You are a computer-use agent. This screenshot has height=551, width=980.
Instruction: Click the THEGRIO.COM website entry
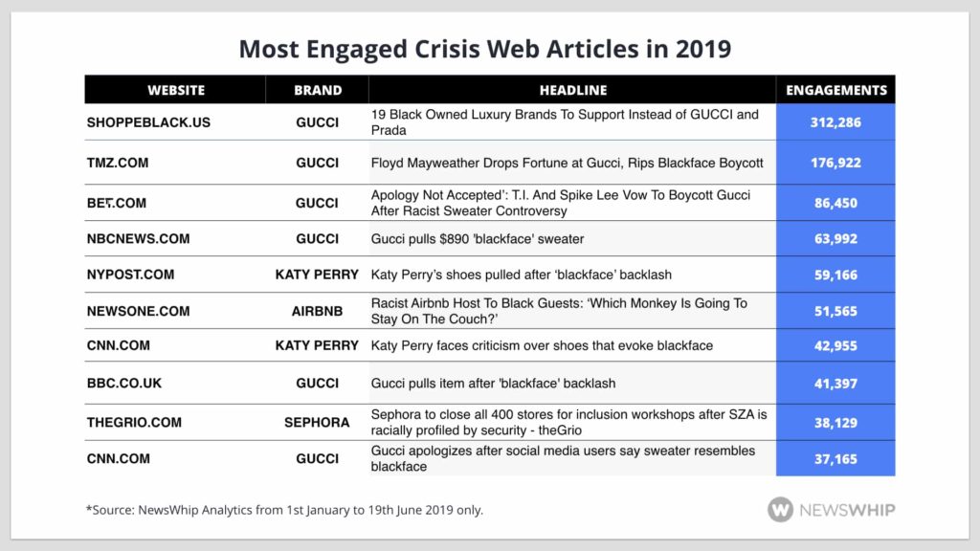click(x=134, y=422)
